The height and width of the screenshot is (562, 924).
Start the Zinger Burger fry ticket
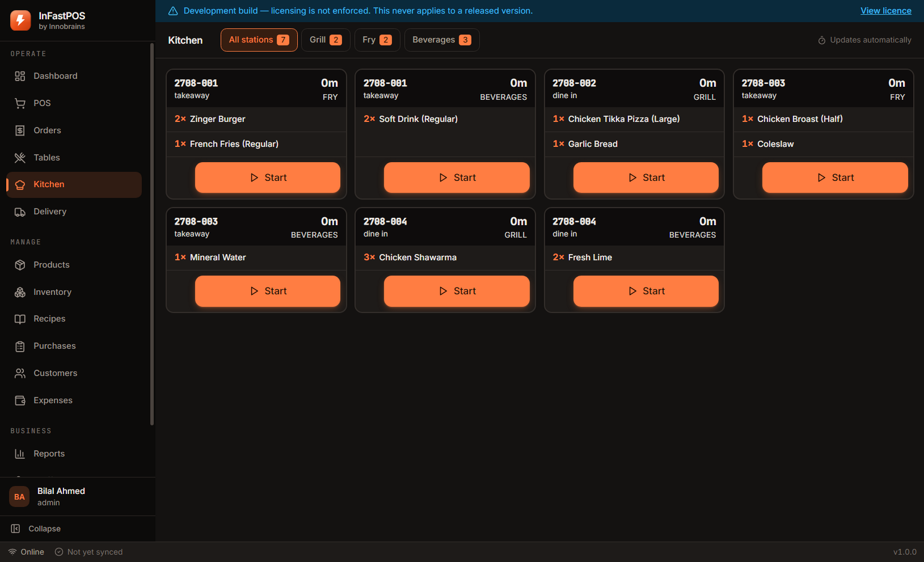(268, 178)
